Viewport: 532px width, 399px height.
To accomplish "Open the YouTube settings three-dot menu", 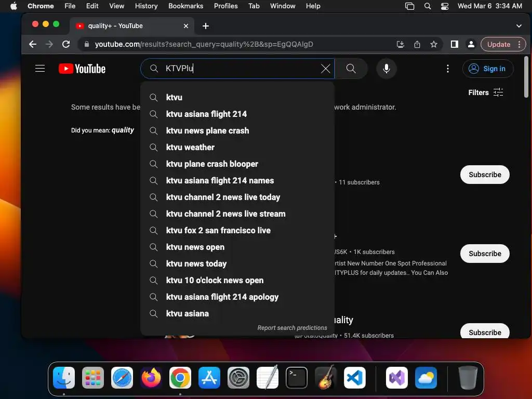I will pos(447,69).
